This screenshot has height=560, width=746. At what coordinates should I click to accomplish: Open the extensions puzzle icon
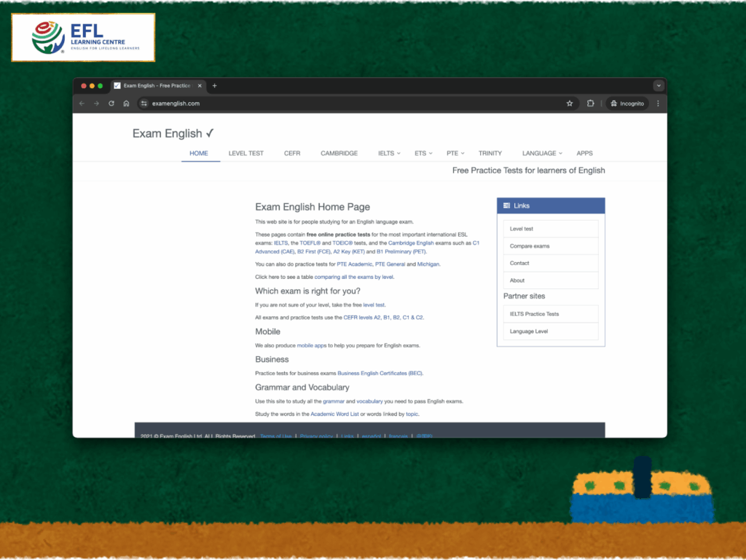[x=590, y=103]
